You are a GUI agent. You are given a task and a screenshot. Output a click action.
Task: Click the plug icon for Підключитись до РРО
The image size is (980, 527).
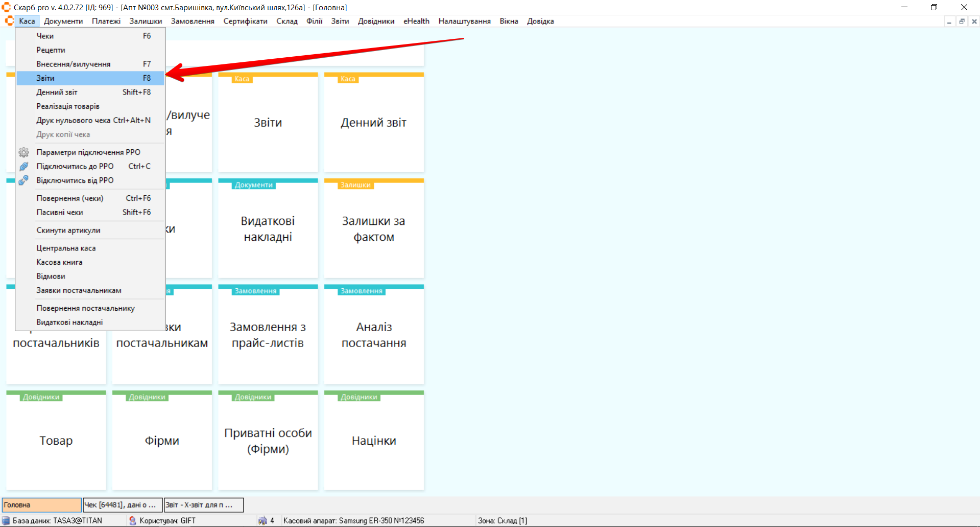[x=23, y=167]
